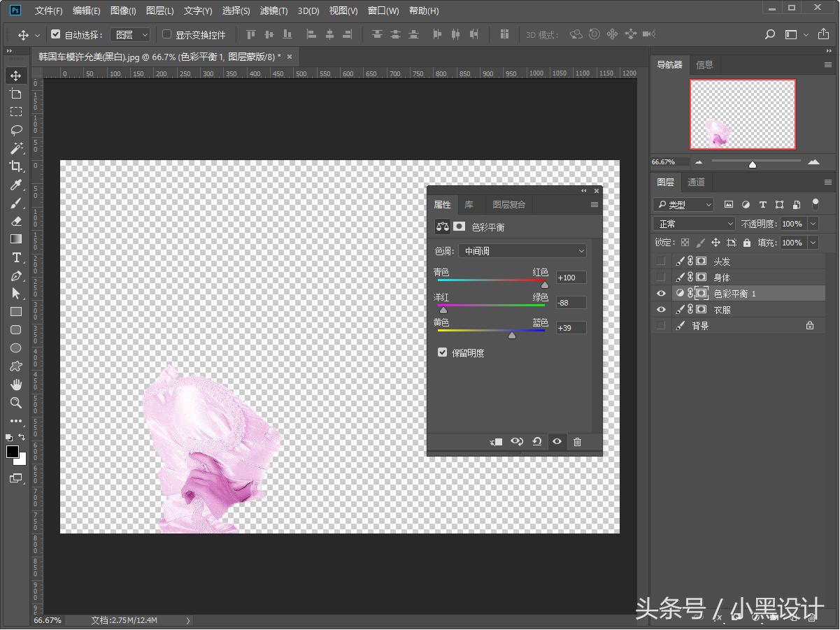Click the 青色-红色 value field
The image size is (840, 630).
pyautogui.click(x=571, y=278)
